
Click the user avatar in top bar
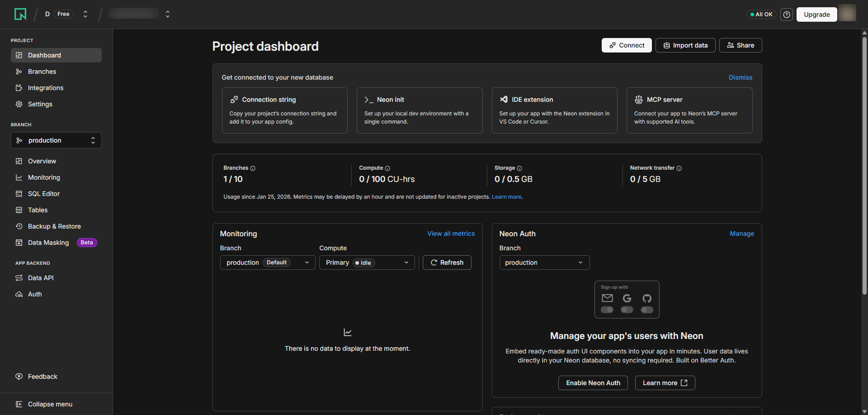coord(847,14)
